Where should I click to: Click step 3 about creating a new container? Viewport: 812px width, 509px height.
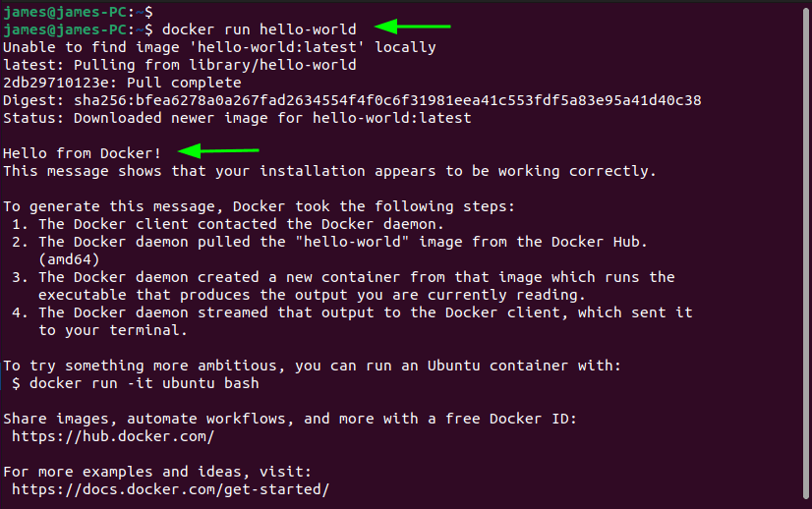pyautogui.click(x=343, y=286)
